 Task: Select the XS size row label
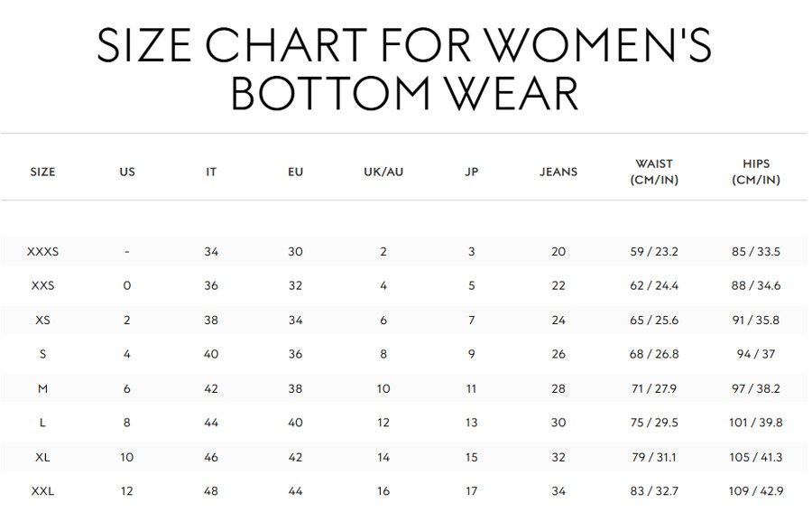[x=42, y=321]
